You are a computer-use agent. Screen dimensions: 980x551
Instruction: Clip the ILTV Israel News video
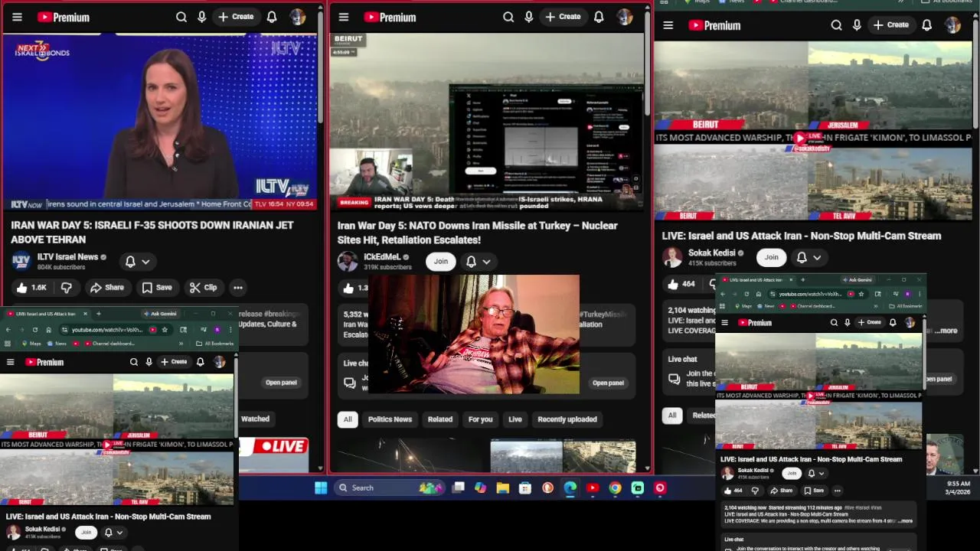coord(203,288)
